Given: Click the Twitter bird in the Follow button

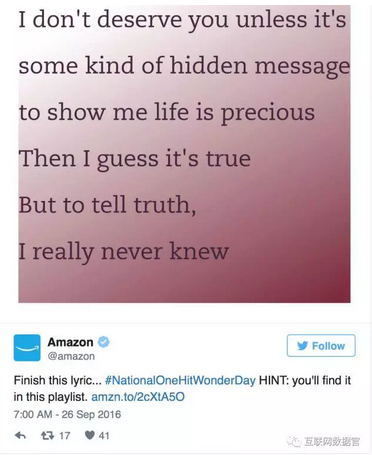Looking at the screenshot, I should point(302,346).
